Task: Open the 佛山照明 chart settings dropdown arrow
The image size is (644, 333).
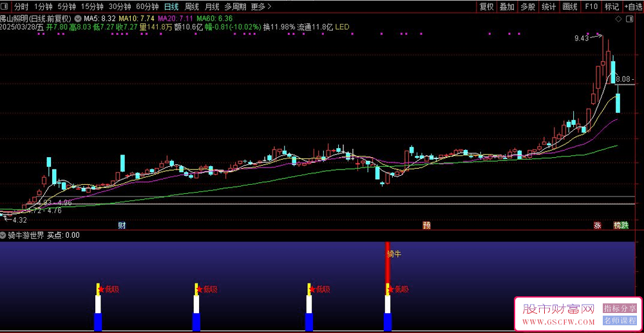Action: (78, 19)
